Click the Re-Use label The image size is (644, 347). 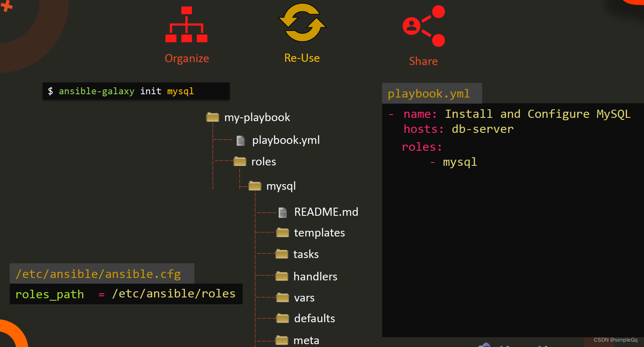tap(302, 58)
